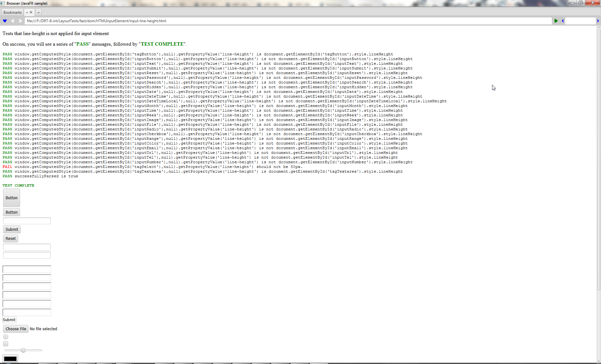Switch to the Bookmarks tab

[x=13, y=13]
